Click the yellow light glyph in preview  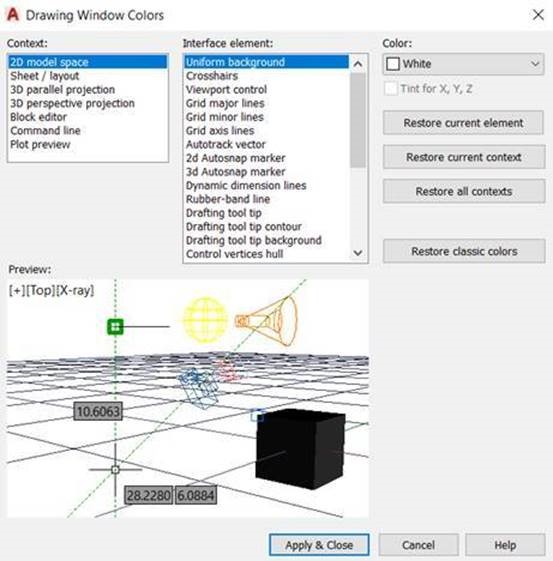click(x=205, y=319)
